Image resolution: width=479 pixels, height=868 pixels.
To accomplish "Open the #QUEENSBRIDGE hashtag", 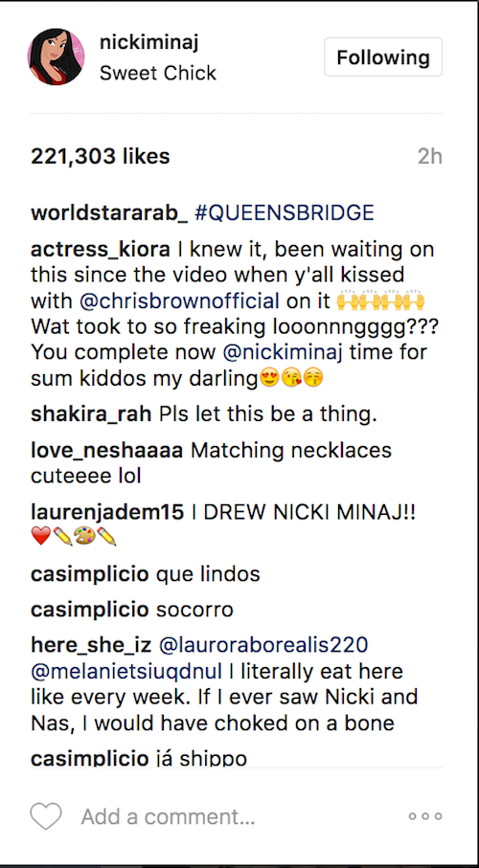I will click(x=285, y=213).
